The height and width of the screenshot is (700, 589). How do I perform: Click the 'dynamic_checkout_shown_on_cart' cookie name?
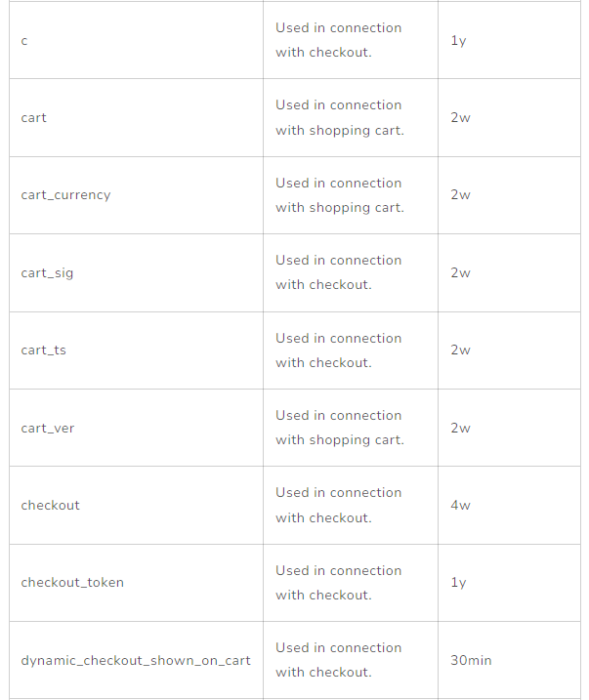click(x=136, y=661)
